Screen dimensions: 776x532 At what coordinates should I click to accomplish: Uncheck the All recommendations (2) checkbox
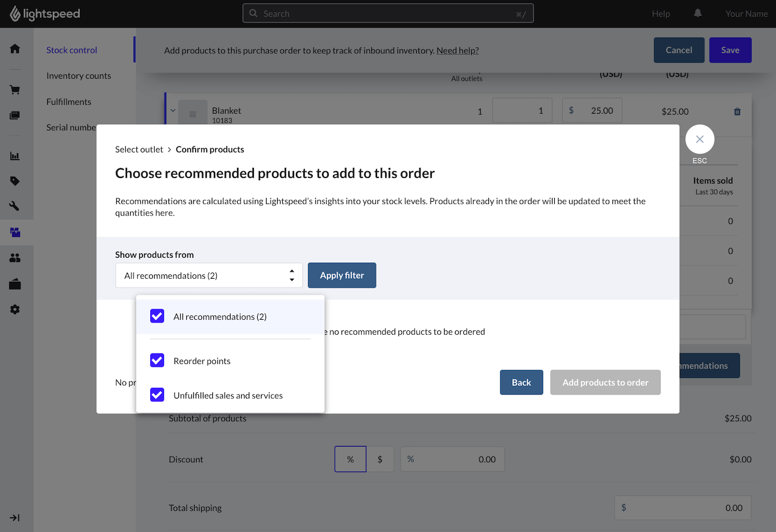(157, 316)
